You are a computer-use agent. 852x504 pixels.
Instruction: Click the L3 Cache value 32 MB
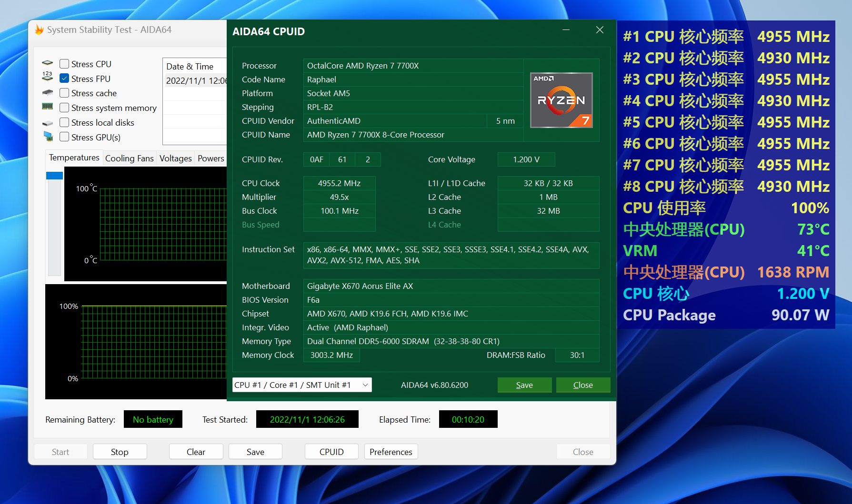coord(548,211)
